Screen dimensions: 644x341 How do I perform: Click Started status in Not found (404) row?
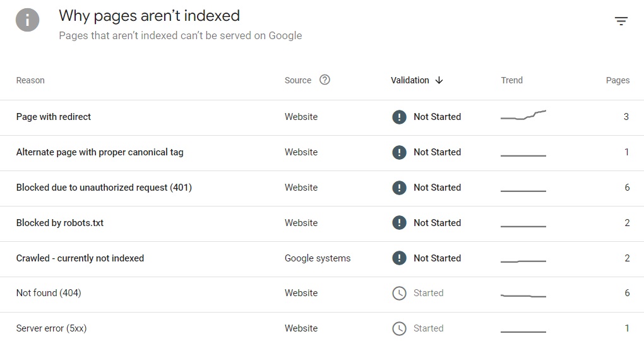tap(428, 293)
